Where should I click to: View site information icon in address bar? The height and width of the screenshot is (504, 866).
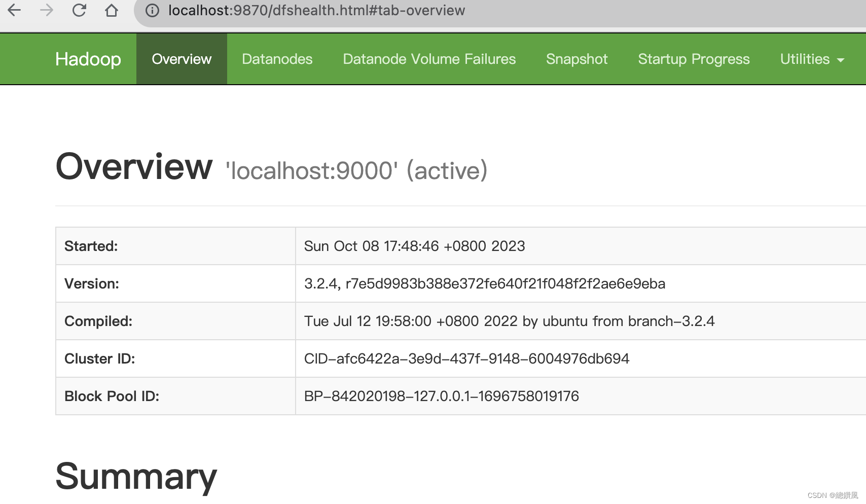pyautogui.click(x=152, y=11)
